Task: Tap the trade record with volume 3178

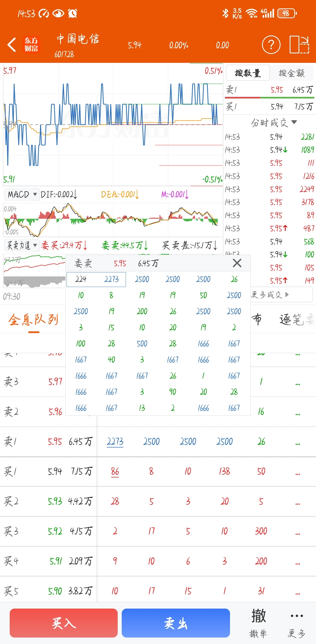Action: click(270, 202)
